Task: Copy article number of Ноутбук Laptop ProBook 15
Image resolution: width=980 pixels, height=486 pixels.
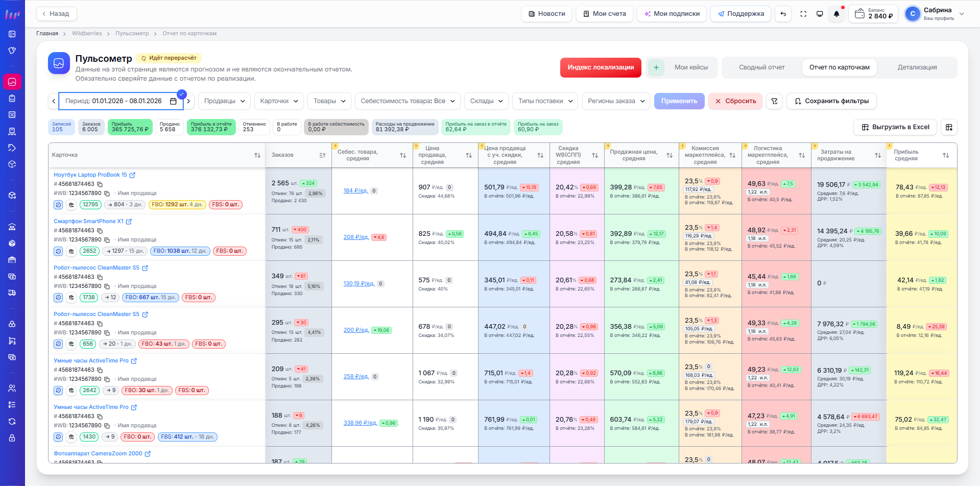Action: pos(100,184)
